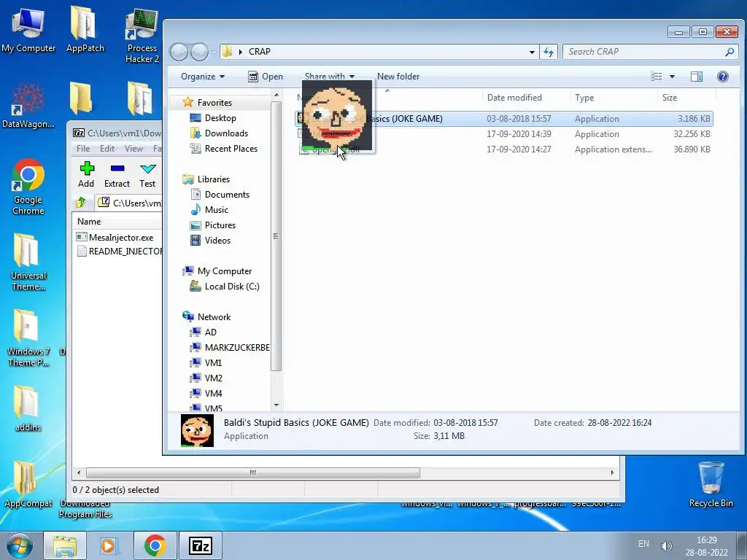The height and width of the screenshot is (560, 747).
Task: Open addins folder on desktop
Action: point(28,408)
